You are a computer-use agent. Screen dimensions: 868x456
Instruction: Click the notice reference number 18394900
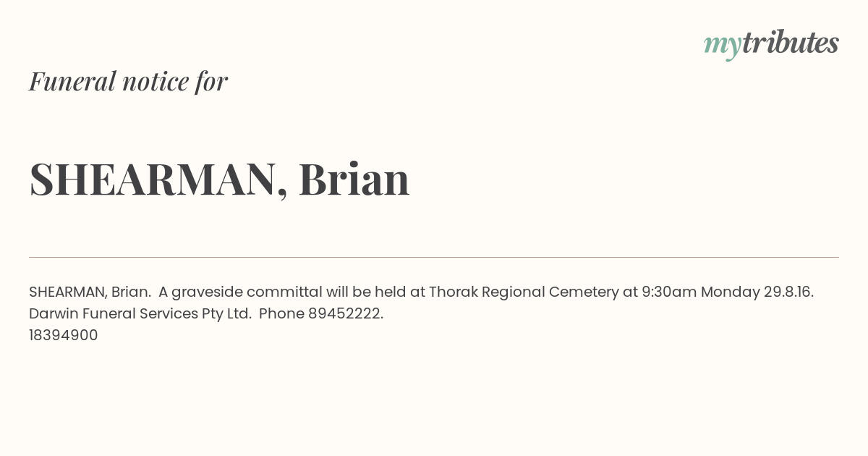63,335
